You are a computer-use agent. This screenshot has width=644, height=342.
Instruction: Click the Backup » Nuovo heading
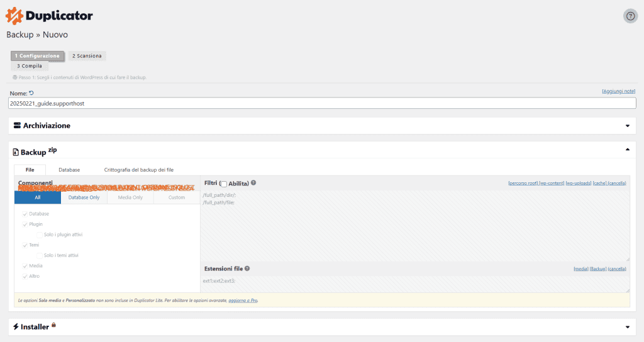37,35
